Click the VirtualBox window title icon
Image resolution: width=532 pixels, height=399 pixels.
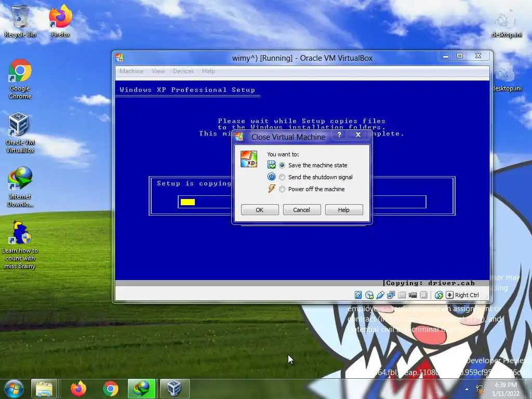click(x=119, y=58)
